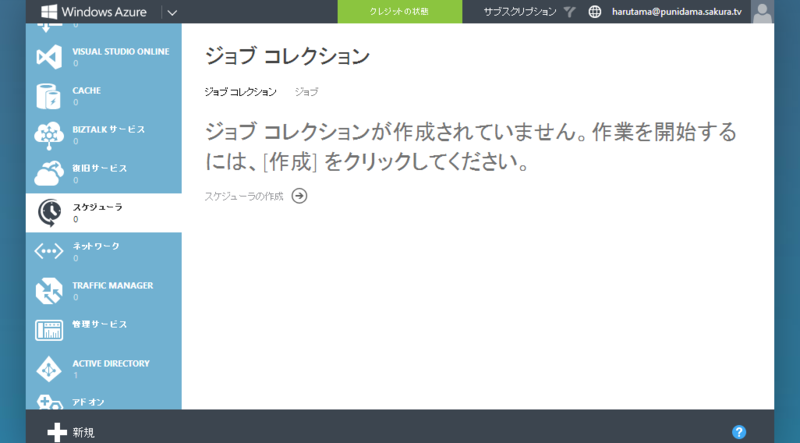Select the スケジューラ sidebar label
This screenshot has height=443, width=800.
97,207
